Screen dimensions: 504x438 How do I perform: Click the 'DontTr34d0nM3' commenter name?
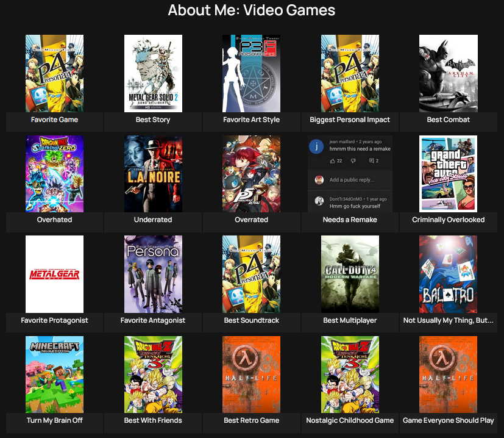point(346,199)
